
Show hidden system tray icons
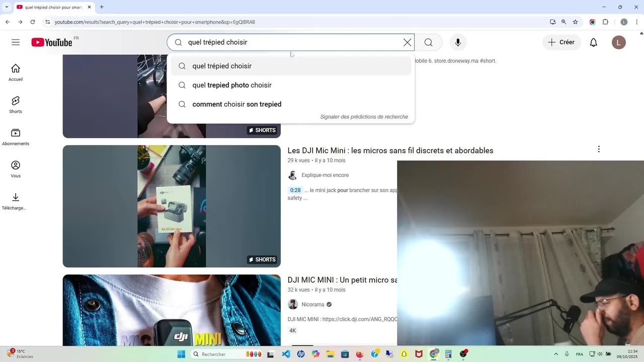coord(556,354)
